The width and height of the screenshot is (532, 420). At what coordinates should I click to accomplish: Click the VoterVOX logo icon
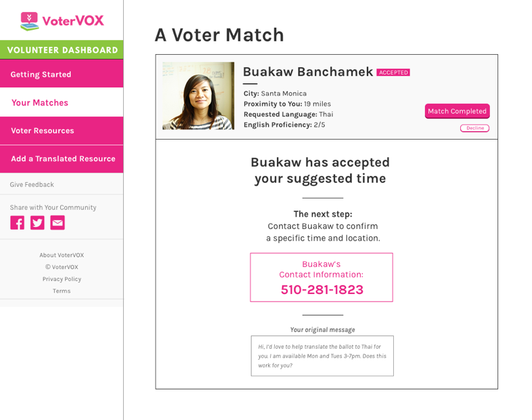[30, 22]
